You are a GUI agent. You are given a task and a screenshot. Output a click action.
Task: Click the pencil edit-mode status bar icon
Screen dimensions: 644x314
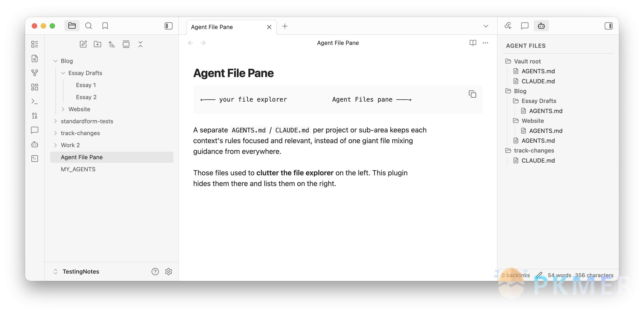(x=539, y=275)
